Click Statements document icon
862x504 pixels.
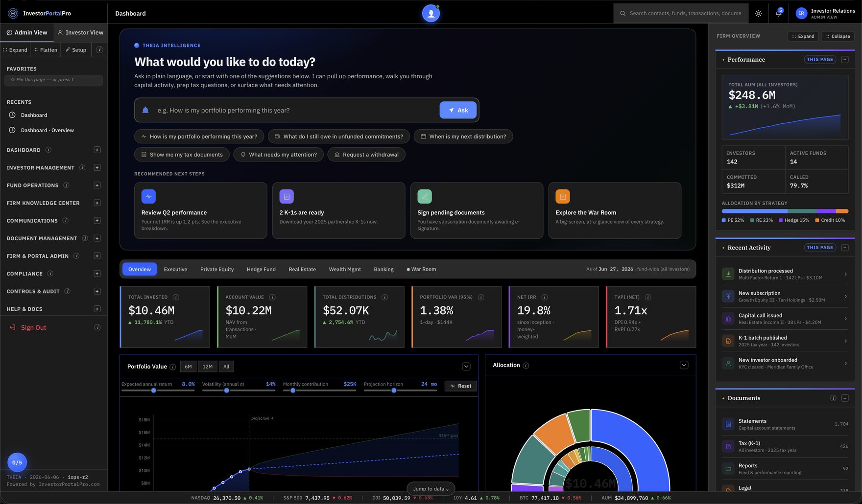(728, 424)
